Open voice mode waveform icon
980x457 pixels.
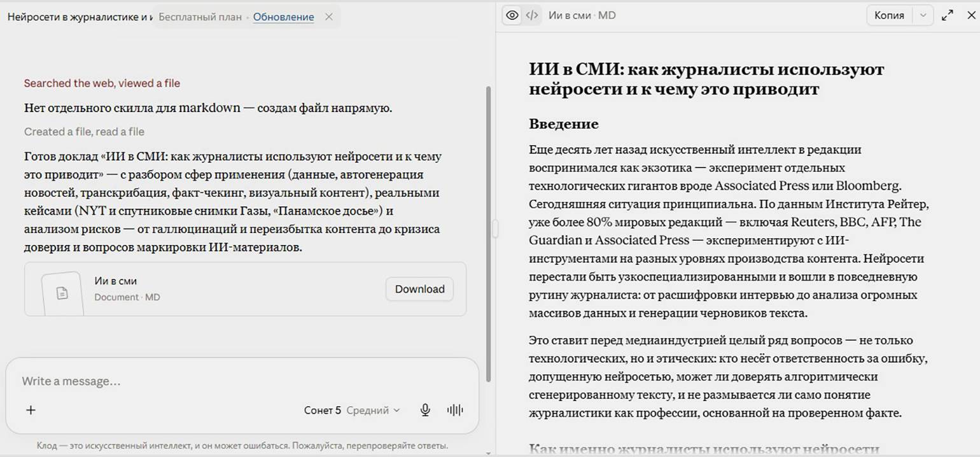[455, 411]
